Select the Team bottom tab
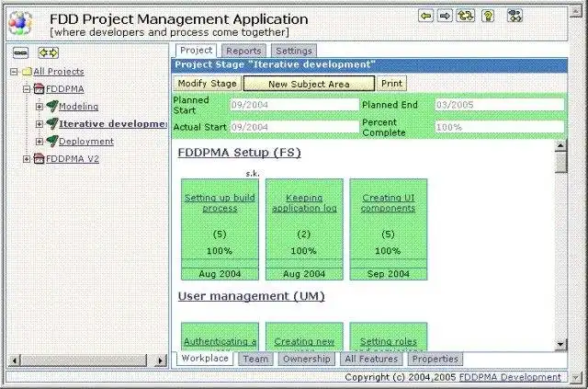This screenshot has width=588, height=389. coord(255,359)
